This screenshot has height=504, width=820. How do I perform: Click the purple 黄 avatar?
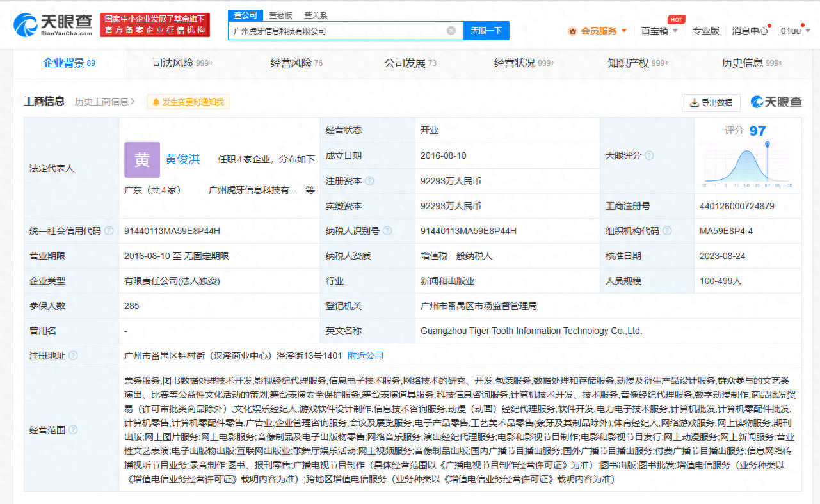pos(141,160)
